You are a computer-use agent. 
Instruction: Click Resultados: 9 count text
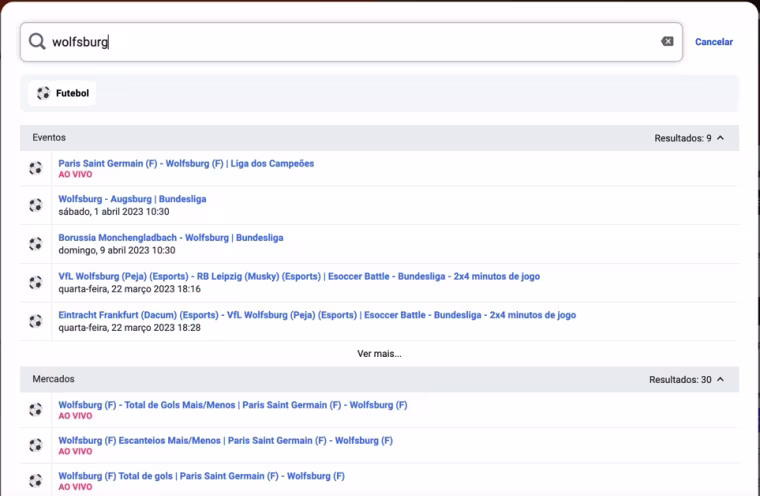point(682,138)
